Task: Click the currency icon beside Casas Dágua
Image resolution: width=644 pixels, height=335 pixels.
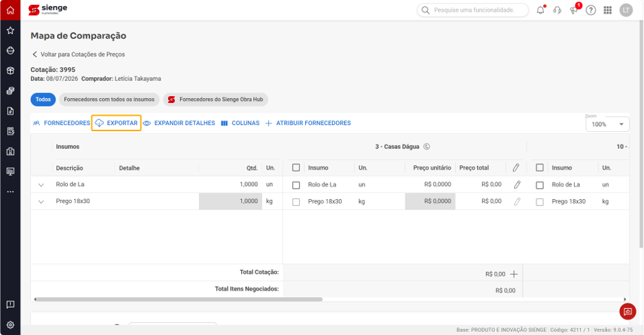Action: [x=427, y=146]
